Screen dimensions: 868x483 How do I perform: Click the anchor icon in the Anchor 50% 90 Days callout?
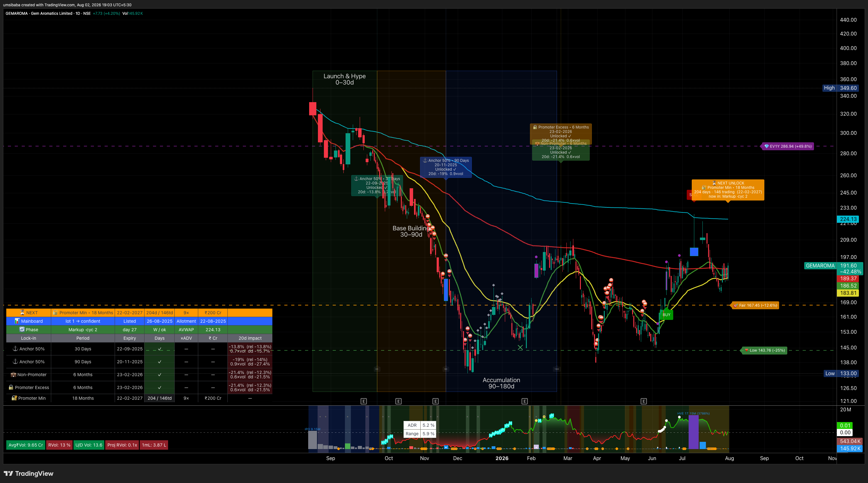425,161
